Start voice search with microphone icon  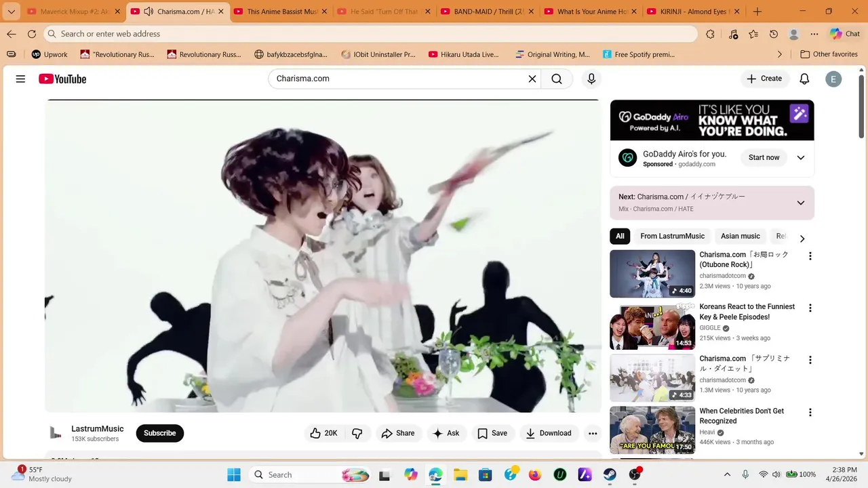[x=591, y=79]
